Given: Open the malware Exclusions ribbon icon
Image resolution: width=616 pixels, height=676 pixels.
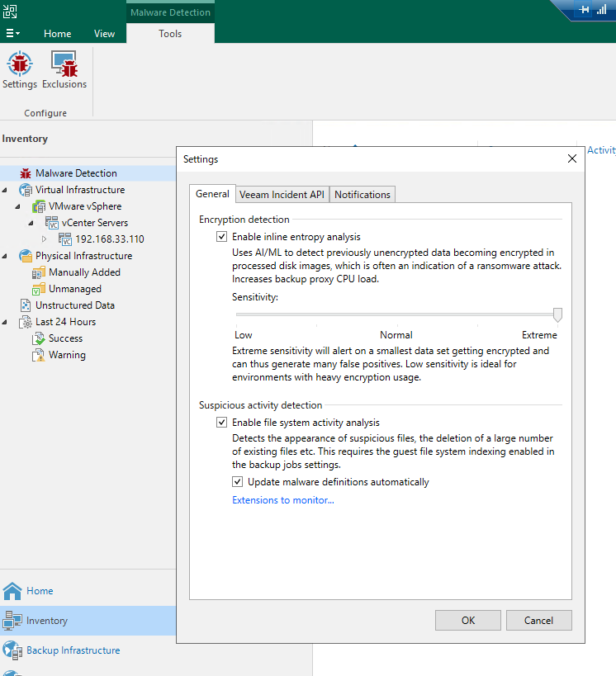Looking at the screenshot, I should point(64,70).
